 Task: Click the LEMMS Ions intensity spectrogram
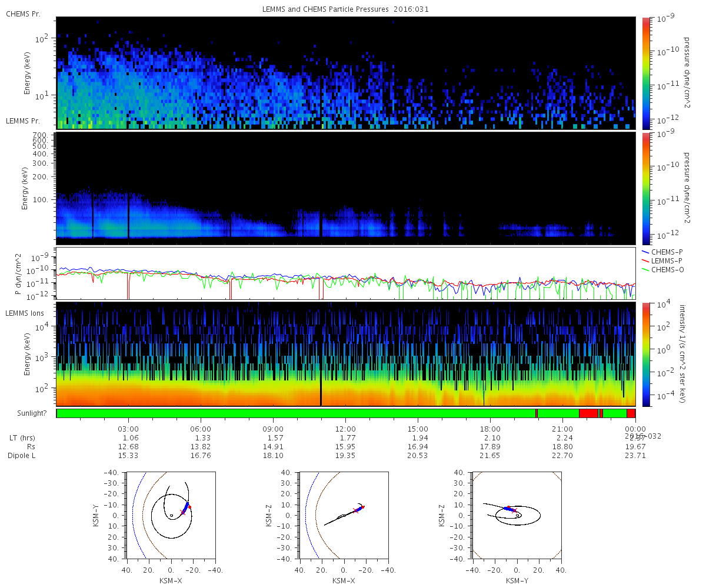[345, 355]
